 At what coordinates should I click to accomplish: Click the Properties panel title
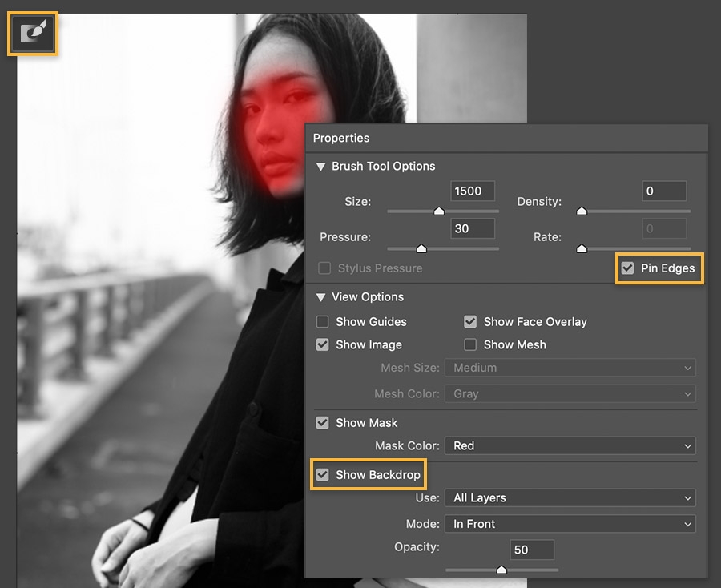pyautogui.click(x=341, y=138)
